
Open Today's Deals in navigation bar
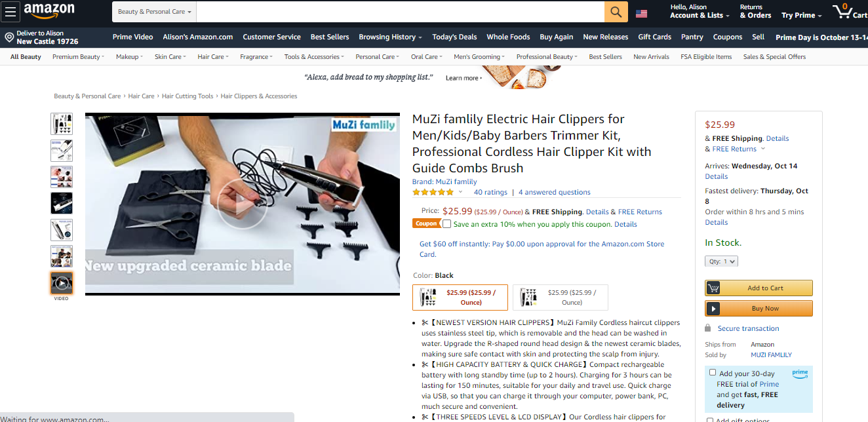click(454, 37)
